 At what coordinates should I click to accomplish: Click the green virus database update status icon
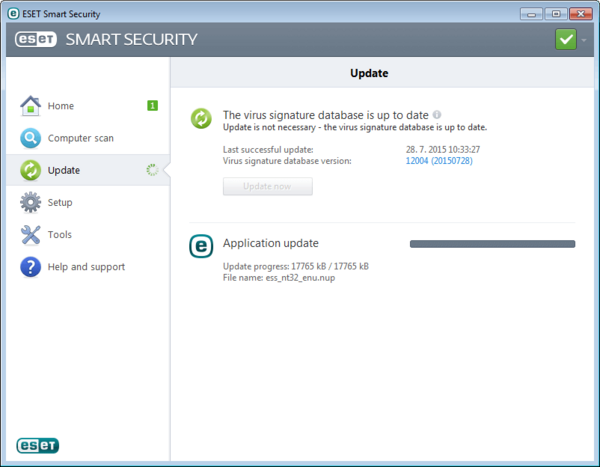[201, 118]
